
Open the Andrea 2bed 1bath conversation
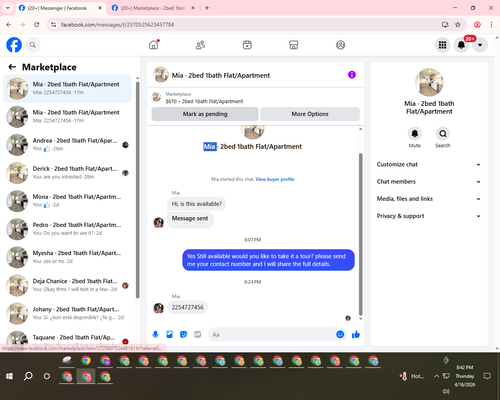point(67,145)
